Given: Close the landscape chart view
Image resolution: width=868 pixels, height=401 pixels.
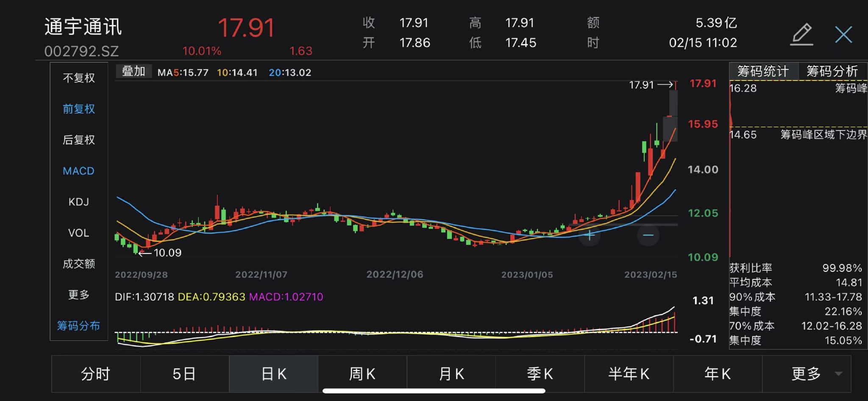Looking at the screenshot, I should 843,34.
